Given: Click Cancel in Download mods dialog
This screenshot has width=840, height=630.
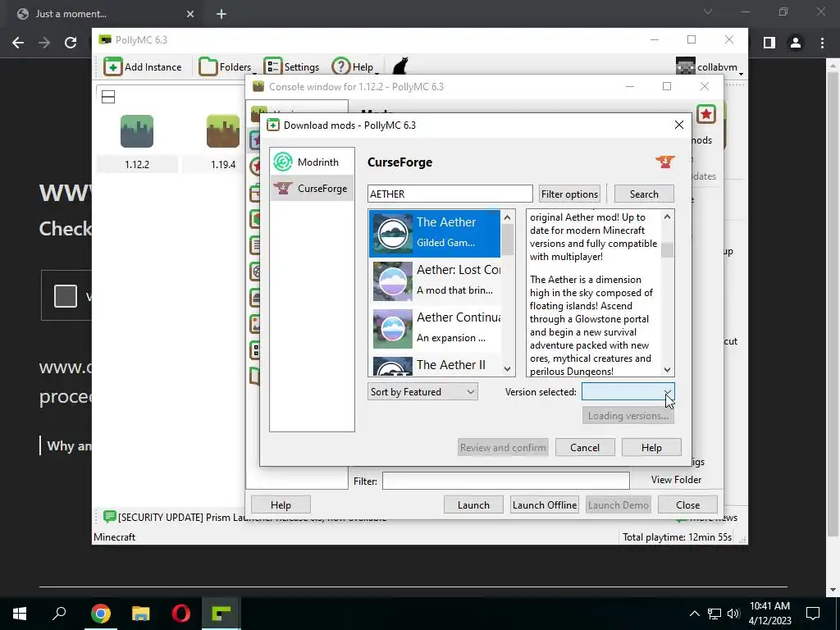Looking at the screenshot, I should (x=585, y=447).
